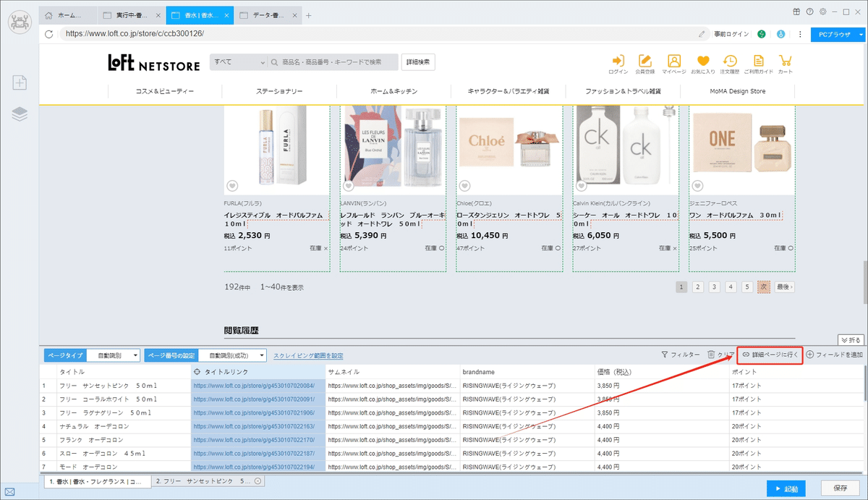Viewport: 868px width, 500px height.
Task: Open the カート shopping cart icon
Action: pos(786,64)
